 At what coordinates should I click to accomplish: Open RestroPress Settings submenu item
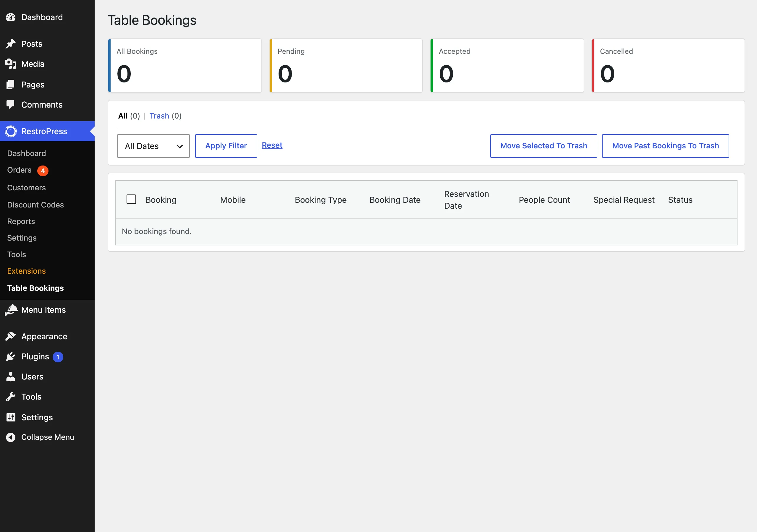tap(22, 238)
